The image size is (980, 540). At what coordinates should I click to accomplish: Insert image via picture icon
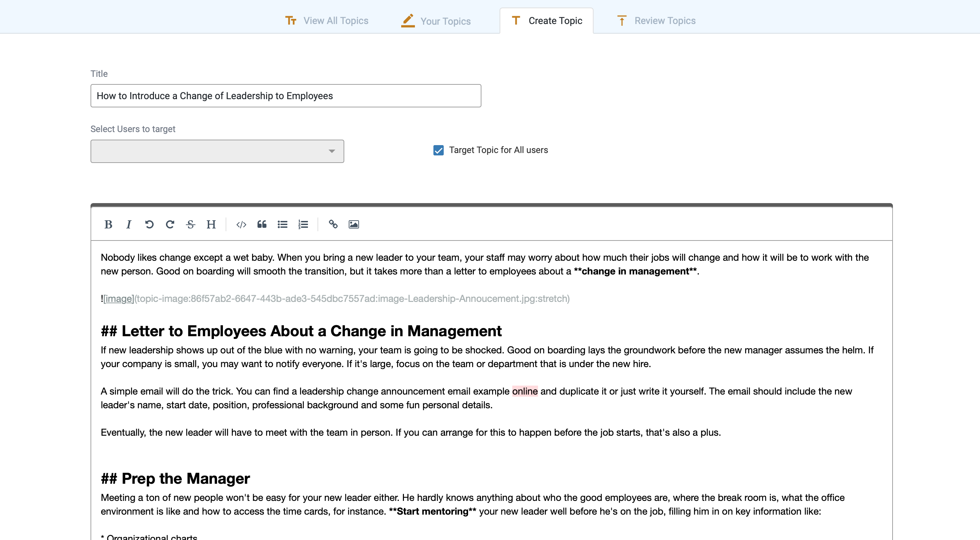354,224
